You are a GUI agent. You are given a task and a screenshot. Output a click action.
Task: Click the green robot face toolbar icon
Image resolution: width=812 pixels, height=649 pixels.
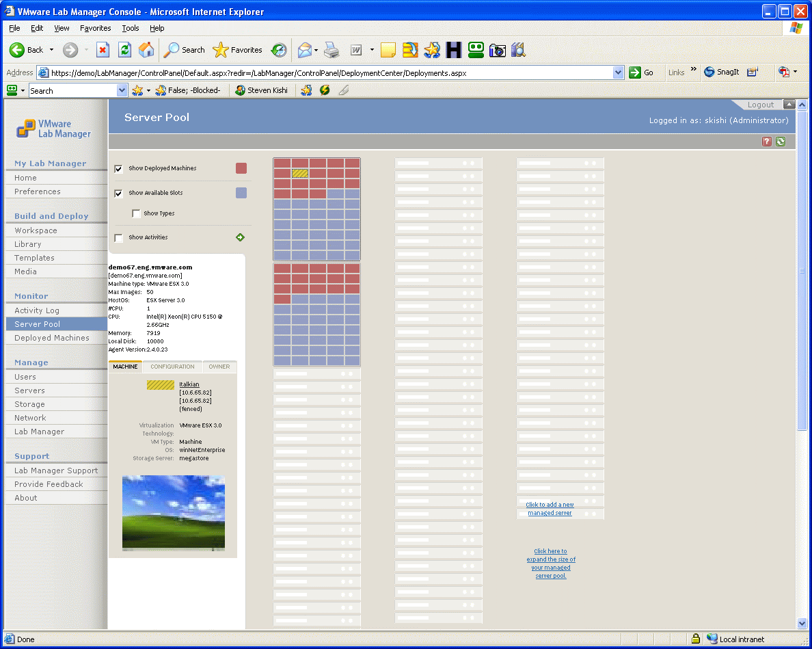[476, 50]
